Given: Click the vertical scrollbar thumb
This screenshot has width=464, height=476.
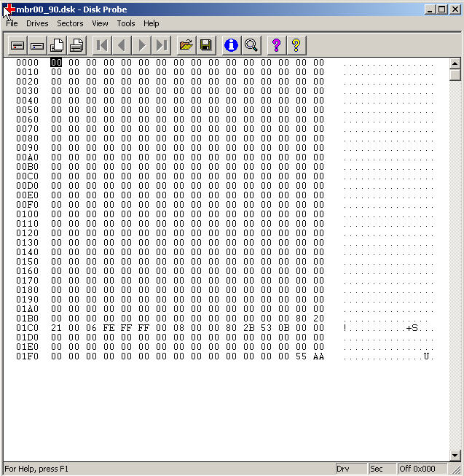Looking at the screenshot, I should 455,74.
